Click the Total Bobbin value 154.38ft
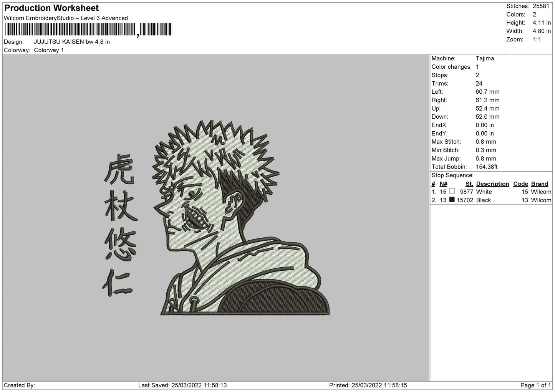555x392 pixels. 486,167
